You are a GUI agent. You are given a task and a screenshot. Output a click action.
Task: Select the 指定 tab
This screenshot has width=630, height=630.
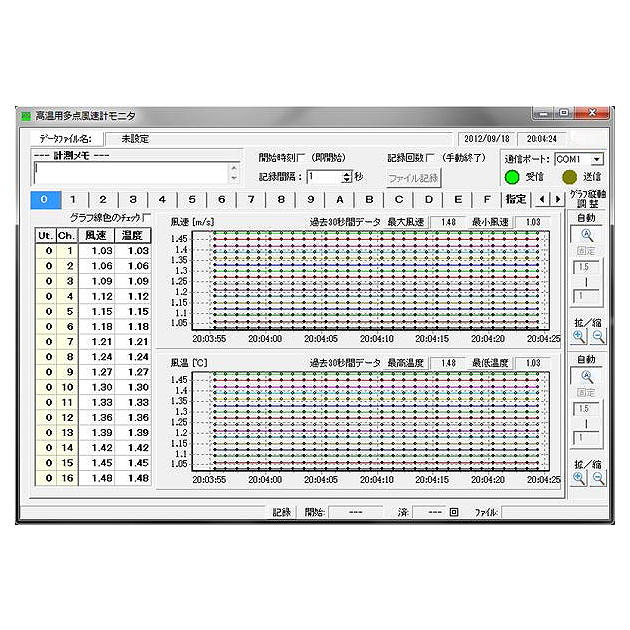point(516,200)
